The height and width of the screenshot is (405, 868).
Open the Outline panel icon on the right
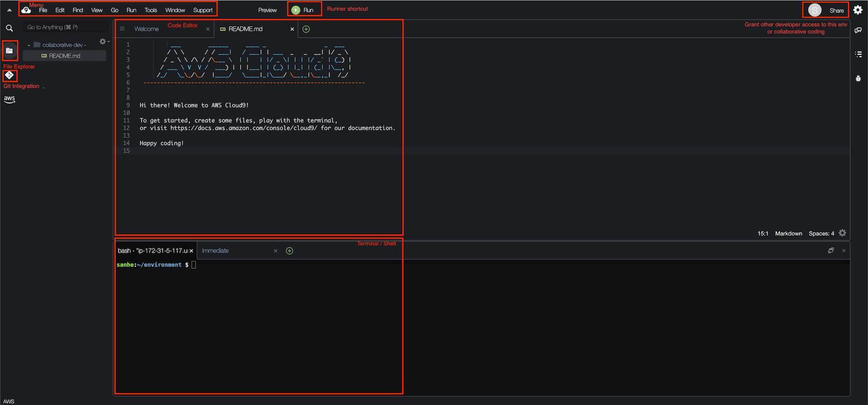tap(859, 54)
